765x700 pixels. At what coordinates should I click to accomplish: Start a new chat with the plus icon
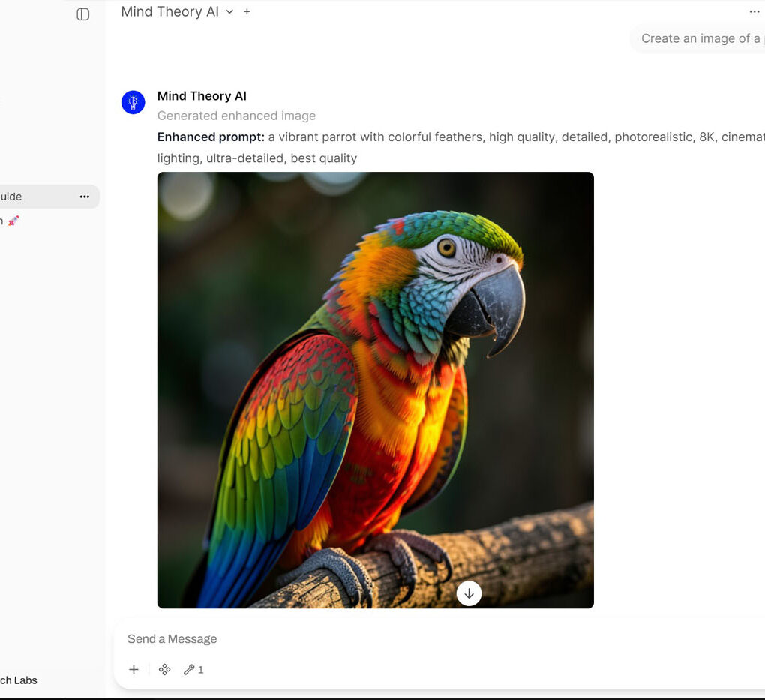247,11
